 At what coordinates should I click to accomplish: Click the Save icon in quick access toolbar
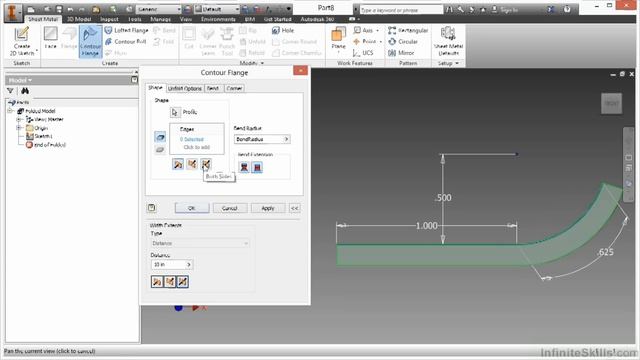point(59,9)
